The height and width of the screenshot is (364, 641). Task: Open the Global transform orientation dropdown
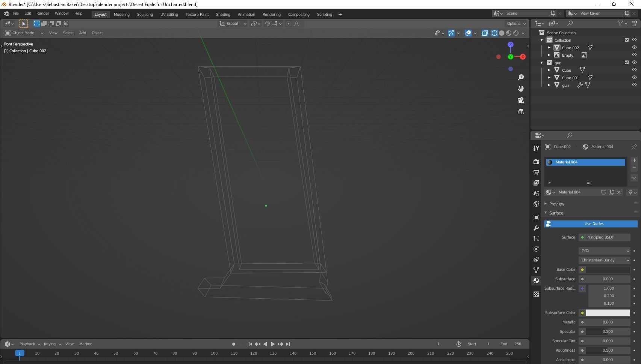coord(233,24)
